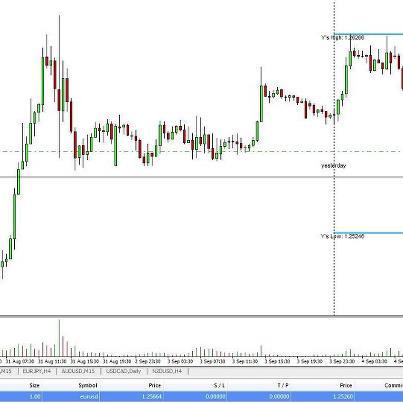Click the 3 Sep 03:30 time label
The width and height of the screenshot is (403, 403).
click(180, 361)
